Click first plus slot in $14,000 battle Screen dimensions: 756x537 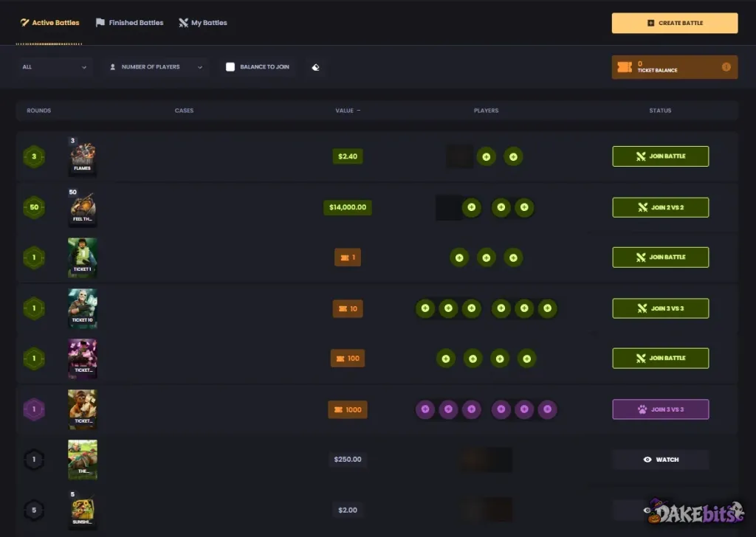tap(472, 207)
